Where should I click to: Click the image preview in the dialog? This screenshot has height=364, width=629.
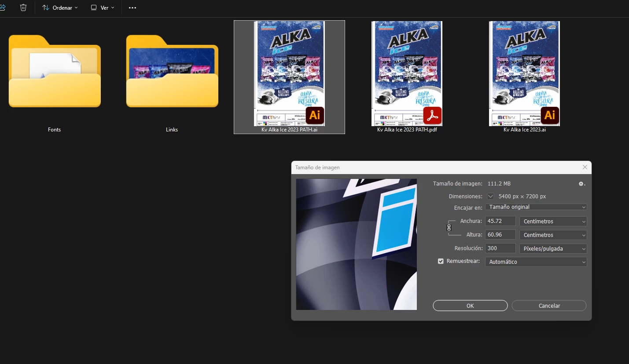pyautogui.click(x=357, y=244)
